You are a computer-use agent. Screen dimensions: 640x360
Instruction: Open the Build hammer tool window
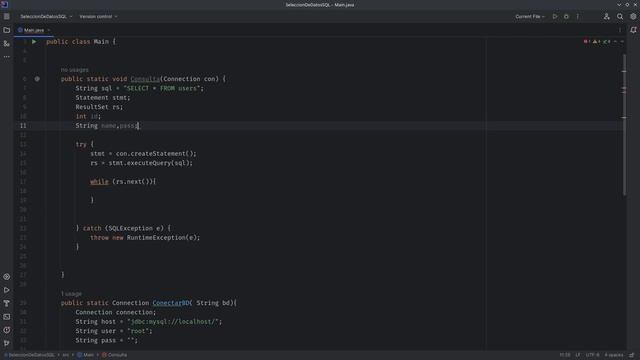[x=7, y=303]
